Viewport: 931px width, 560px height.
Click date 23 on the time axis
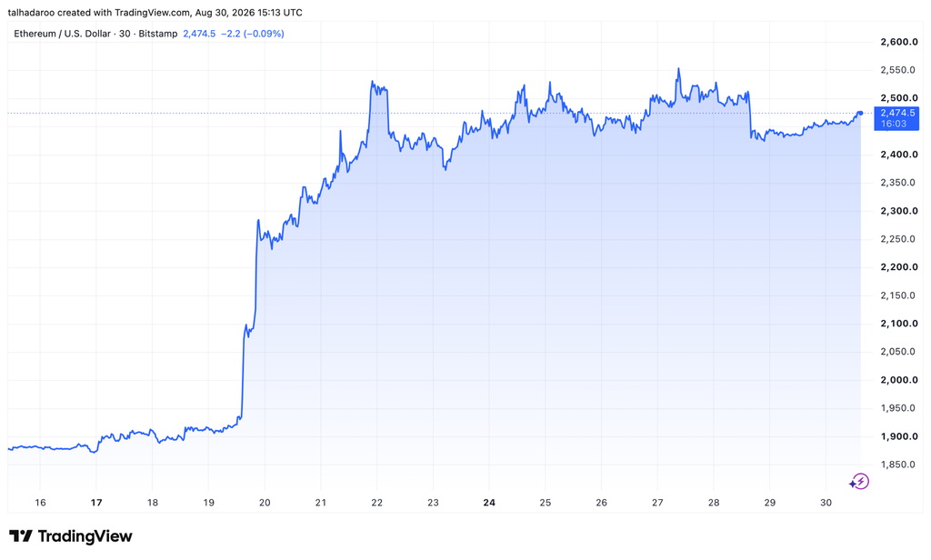[x=433, y=503]
